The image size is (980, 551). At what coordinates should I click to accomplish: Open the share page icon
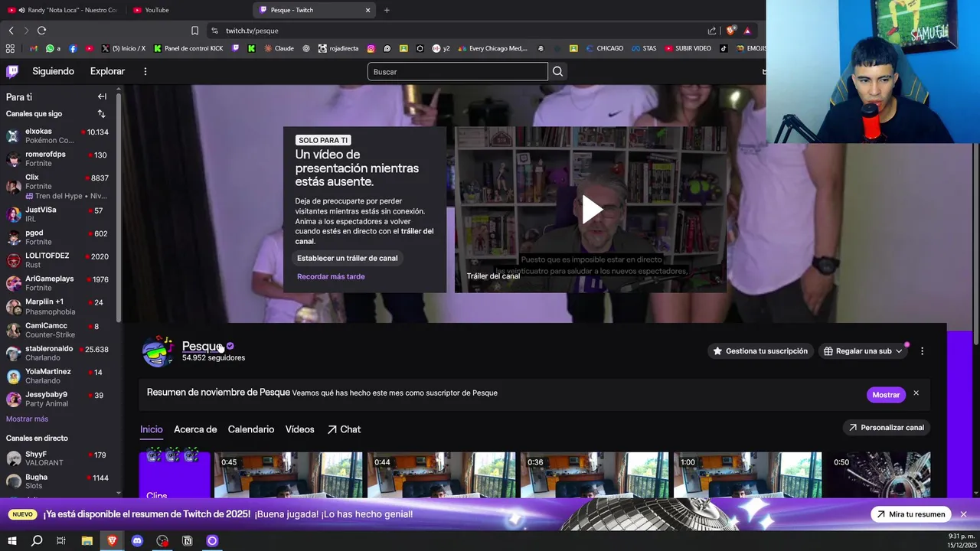point(712,31)
